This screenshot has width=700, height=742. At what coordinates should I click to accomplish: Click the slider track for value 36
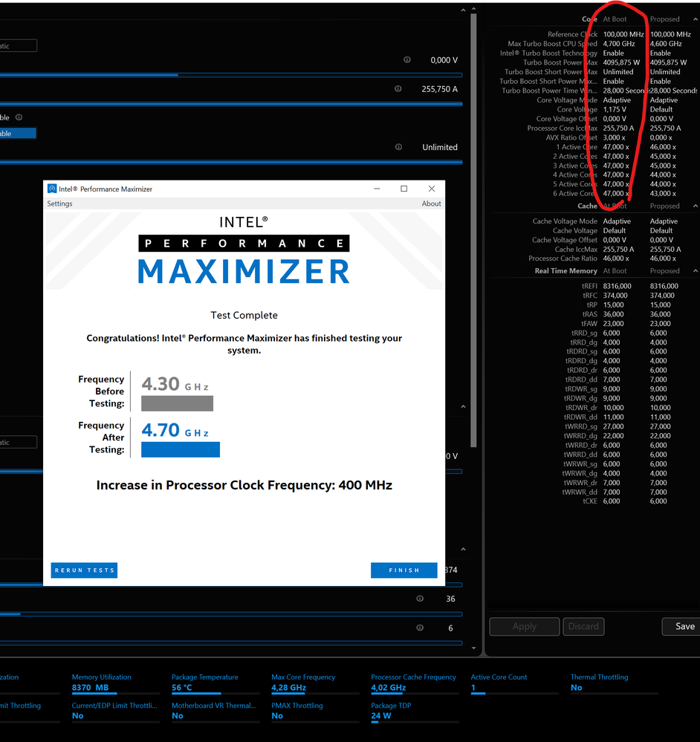pyautogui.click(x=231, y=614)
